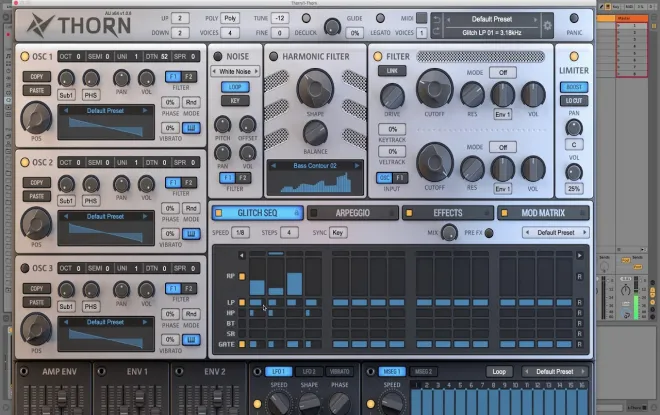Toggle the Harmonic Filter power button
Image resolution: width=660 pixels, height=415 pixels.
click(x=274, y=56)
